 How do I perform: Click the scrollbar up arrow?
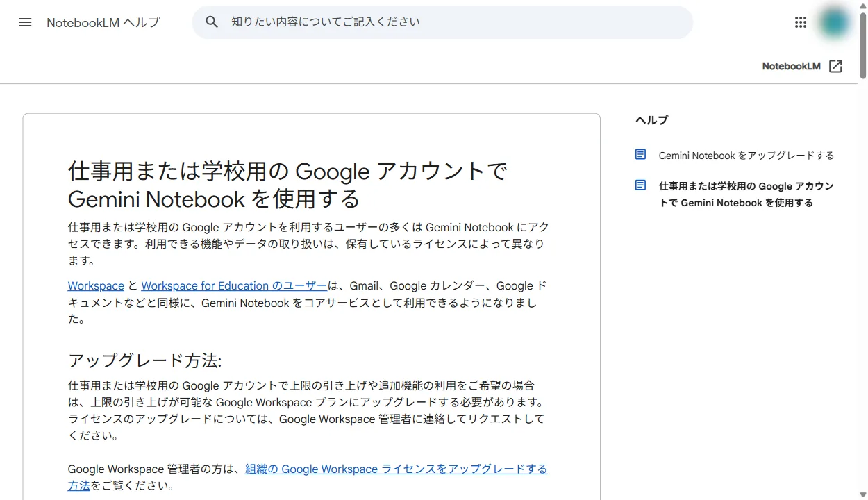click(x=863, y=5)
